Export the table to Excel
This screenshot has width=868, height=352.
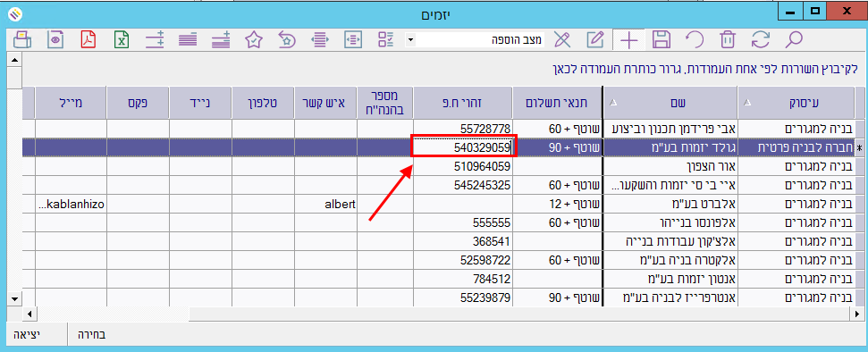122,40
